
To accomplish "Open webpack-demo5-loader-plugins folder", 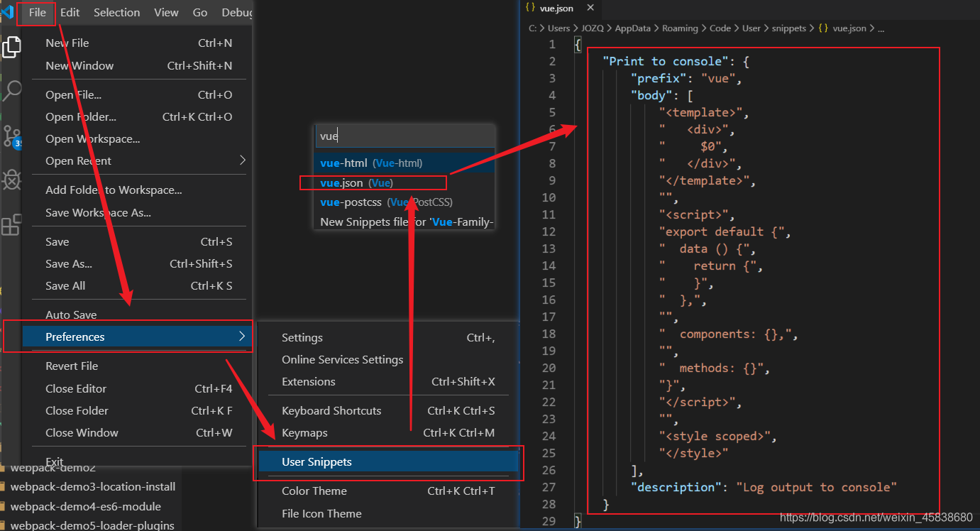I will 92,525.
